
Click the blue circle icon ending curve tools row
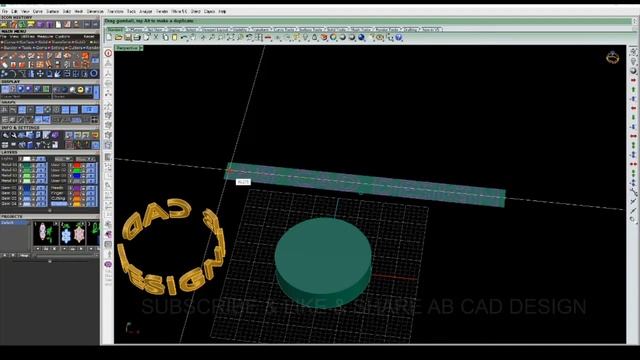pyautogui.click(x=94, y=73)
